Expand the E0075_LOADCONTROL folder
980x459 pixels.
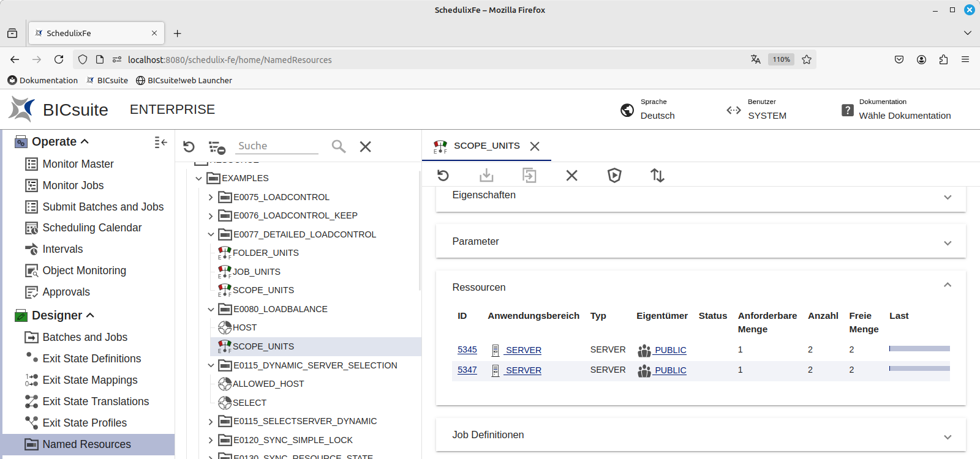click(211, 197)
